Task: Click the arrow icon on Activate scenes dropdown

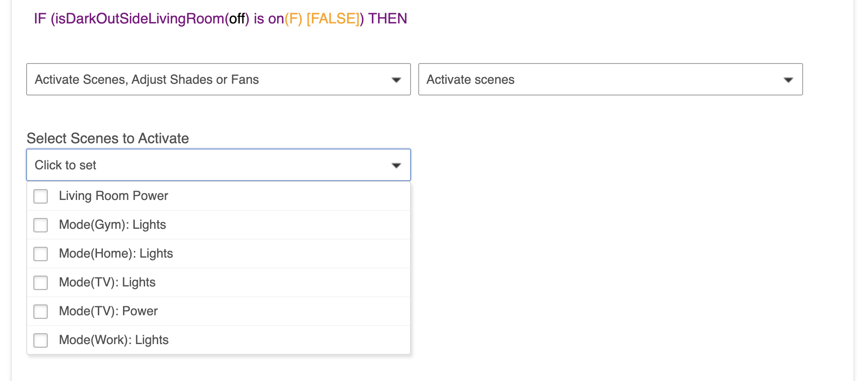Action: [x=788, y=80]
